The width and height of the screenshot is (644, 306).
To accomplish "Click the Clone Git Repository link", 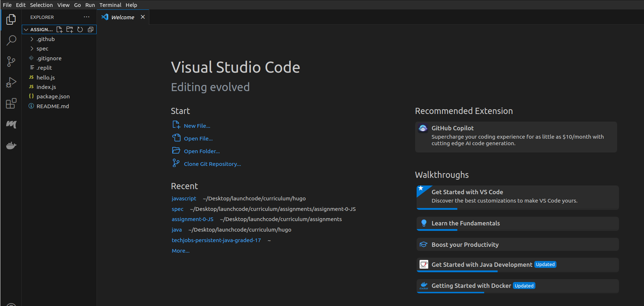I will point(212,164).
